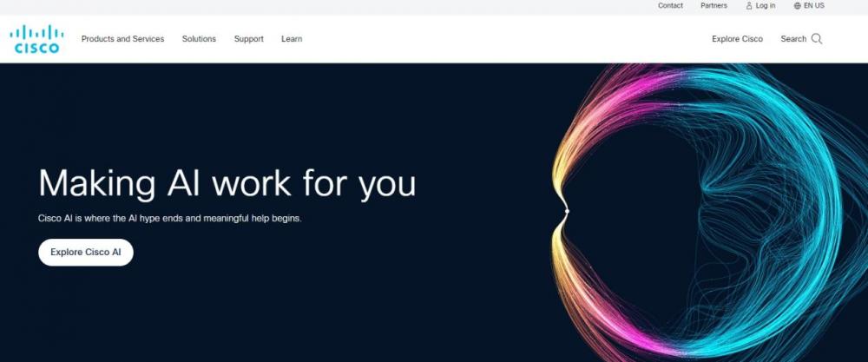Screen dimensions: 868x362
Task: Click the white node on the swirl
Action: tap(567, 211)
